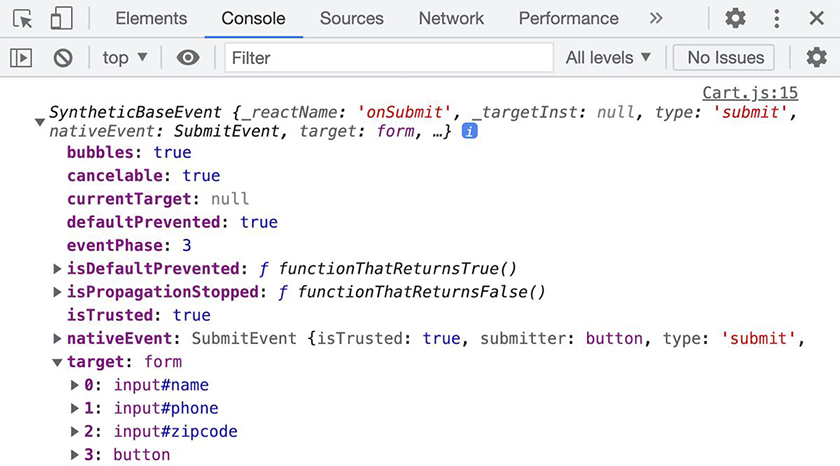Click the Filter text field
Viewport: 840px width, 466px height.
click(388, 58)
